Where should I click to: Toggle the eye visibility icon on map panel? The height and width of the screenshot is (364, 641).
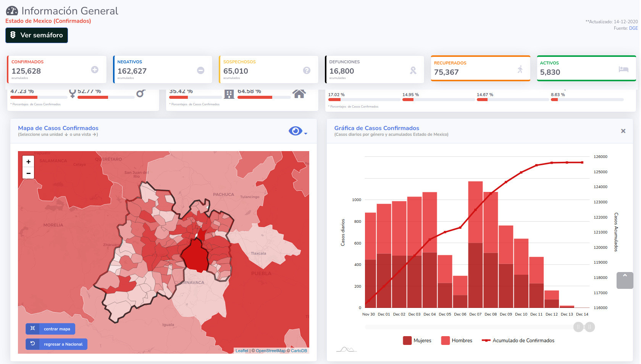(x=295, y=131)
